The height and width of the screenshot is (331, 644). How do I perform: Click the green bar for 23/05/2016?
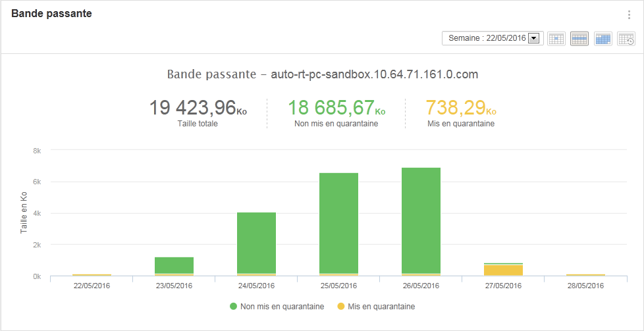174,265
